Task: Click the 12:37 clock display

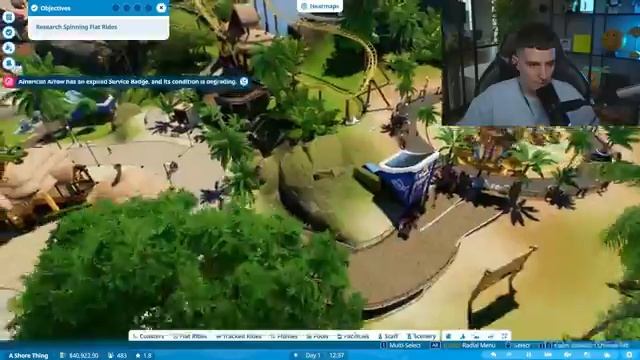Action: (337, 356)
